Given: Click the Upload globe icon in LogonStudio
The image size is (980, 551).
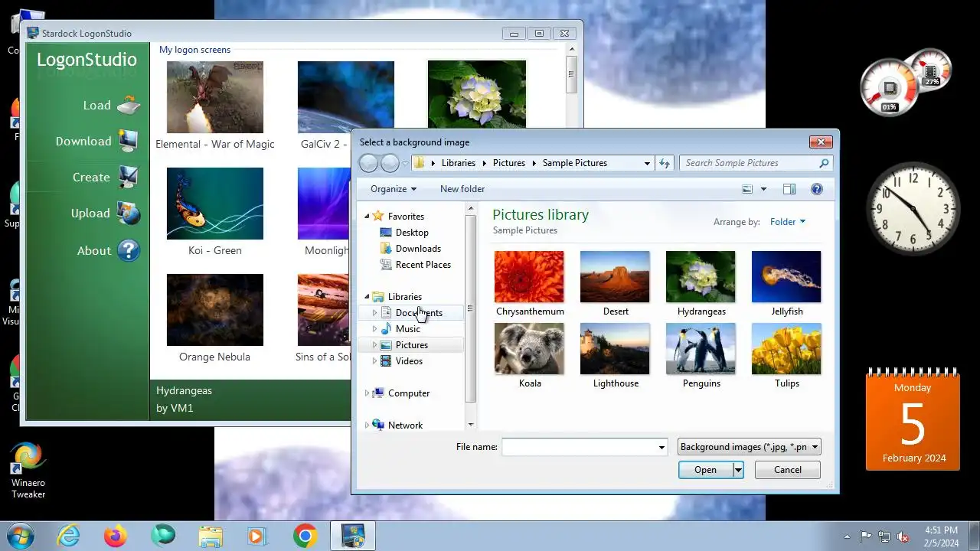Looking at the screenshot, I should [129, 214].
